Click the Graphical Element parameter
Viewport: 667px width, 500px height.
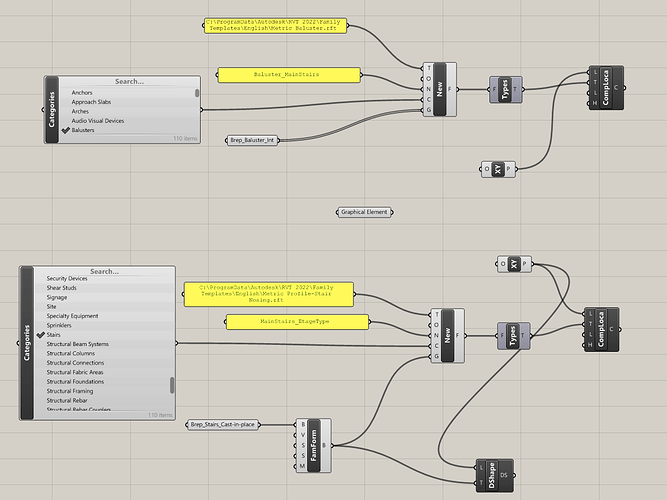pyautogui.click(x=365, y=212)
